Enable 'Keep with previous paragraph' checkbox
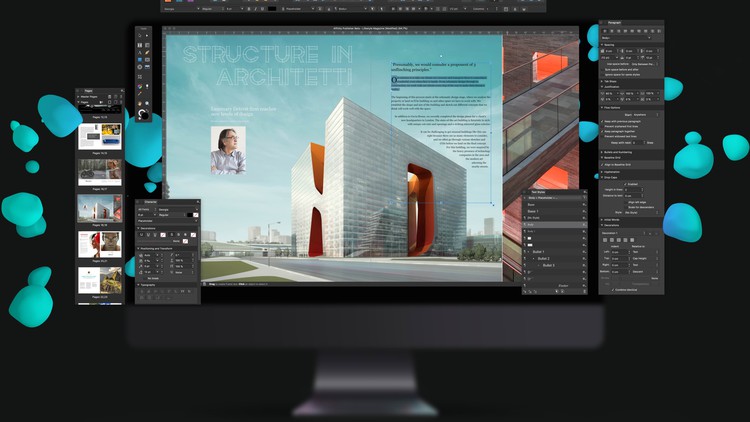Screen dimensions: 750x422 pyautogui.click(x=604, y=120)
